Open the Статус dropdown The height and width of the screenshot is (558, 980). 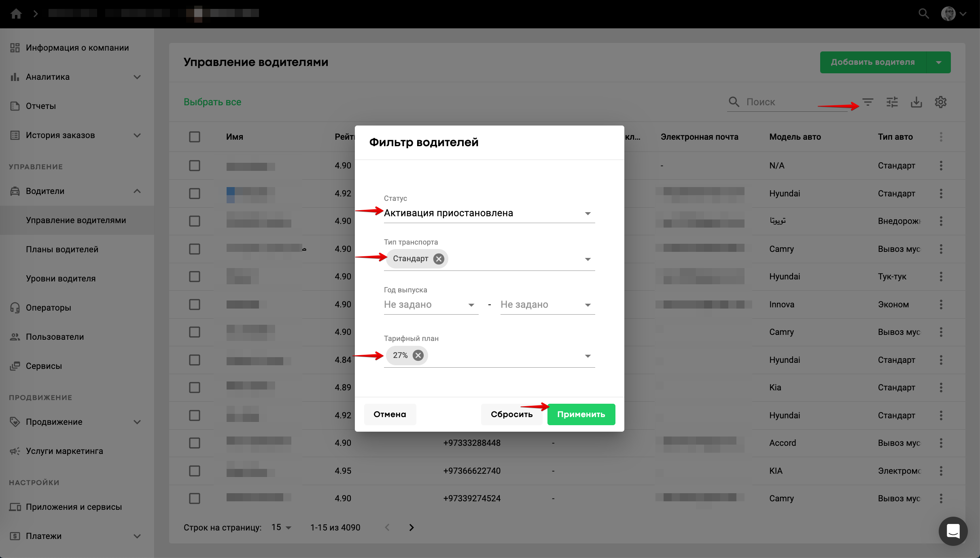tap(489, 213)
